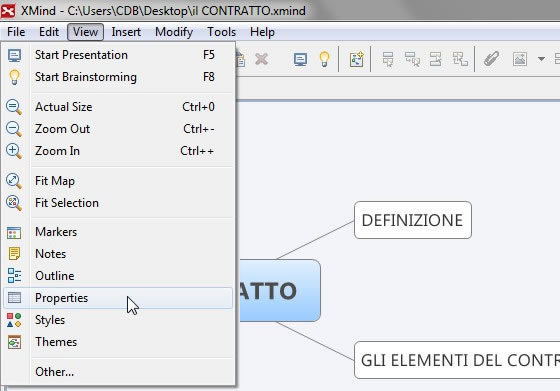Click the new sheet from template toolbar icon
The width and height of the screenshot is (560, 391).
356,59
